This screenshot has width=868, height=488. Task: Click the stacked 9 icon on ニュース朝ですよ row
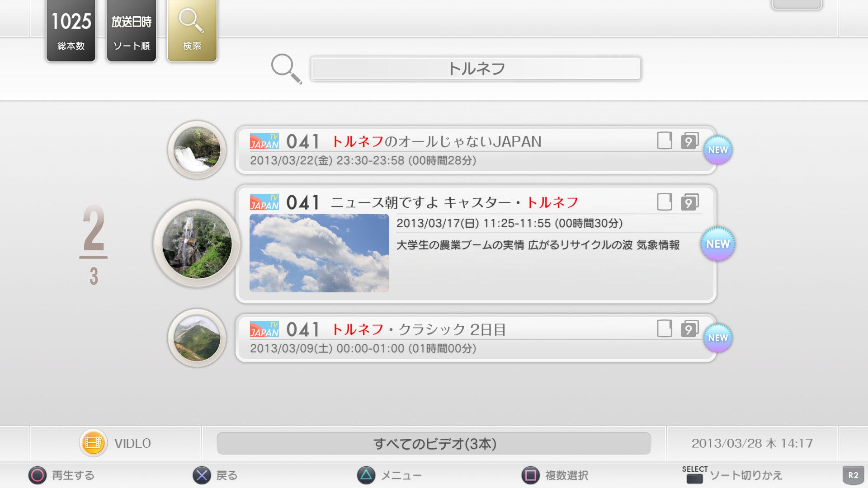click(x=690, y=202)
